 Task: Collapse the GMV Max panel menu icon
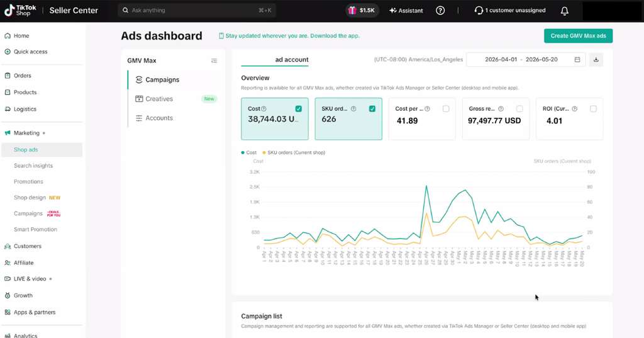point(214,60)
